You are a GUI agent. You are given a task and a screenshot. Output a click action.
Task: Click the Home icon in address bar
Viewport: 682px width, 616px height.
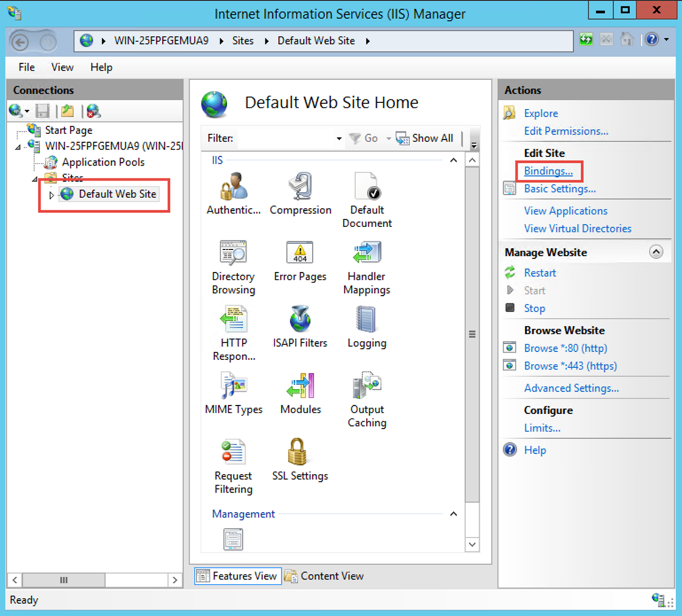(627, 39)
